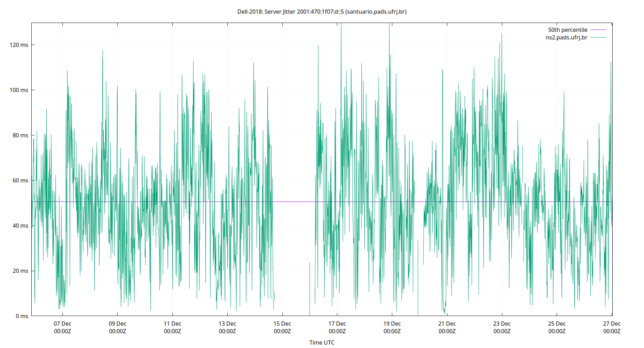Select the "17 Dec 00:00Z" tick label
644x348 pixels.
pyautogui.click(x=337, y=327)
